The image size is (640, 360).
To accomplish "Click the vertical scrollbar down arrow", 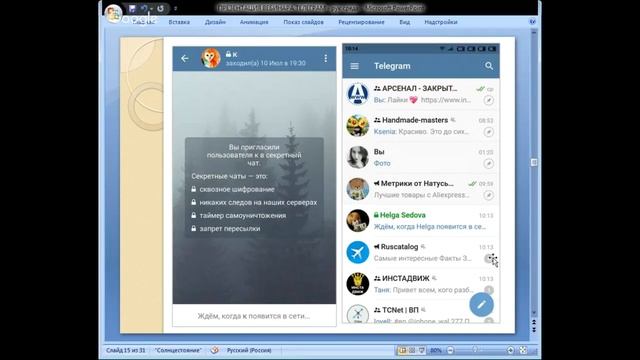I will click(x=533, y=313).
